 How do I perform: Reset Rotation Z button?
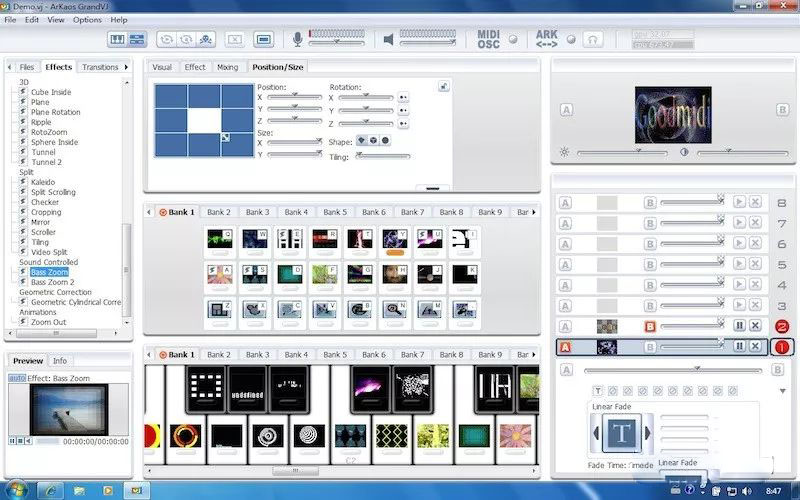click(x=403, y=124)
